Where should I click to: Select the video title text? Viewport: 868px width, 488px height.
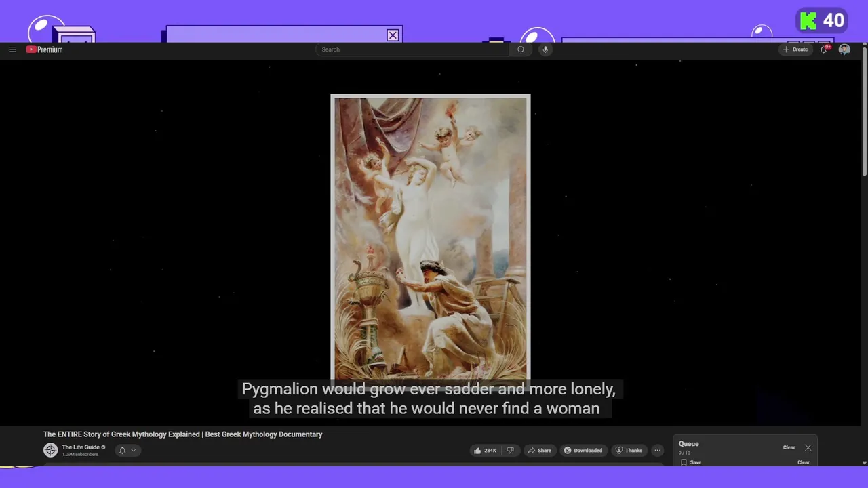[x=183, y=434]
